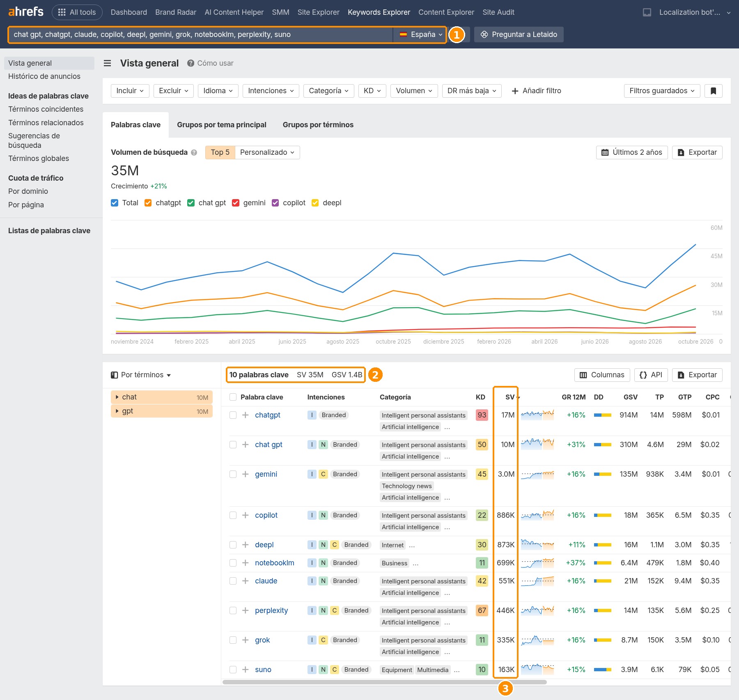
Task: Add gemini keyword with plus icon
Action: [x=246, y=474]
